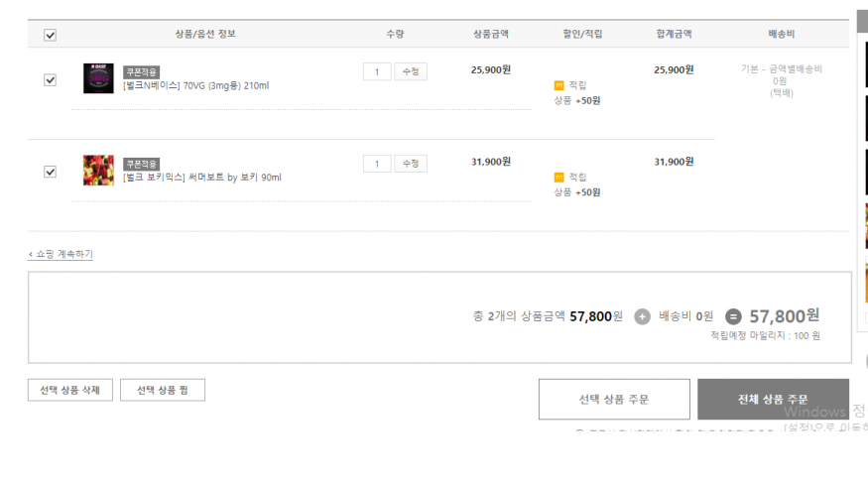Click the 선택 상품 삭제 button
Viewport: 868px width, 484px height.
tap(70, 390)
